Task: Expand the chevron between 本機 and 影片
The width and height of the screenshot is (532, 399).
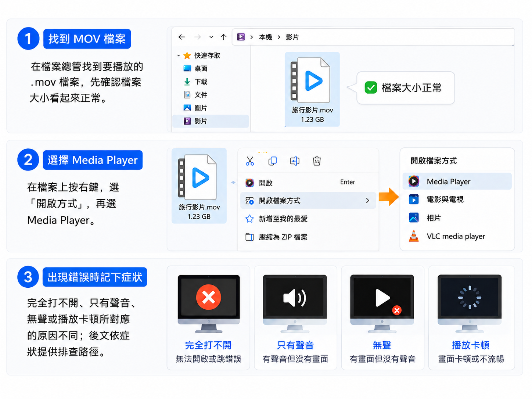Action: [x=279, y=37]
